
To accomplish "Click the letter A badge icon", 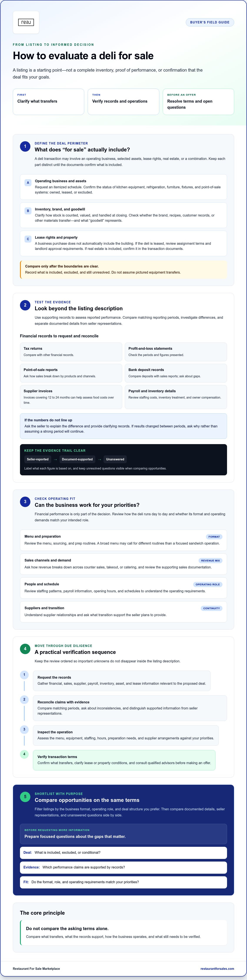I will pos(28,183).
